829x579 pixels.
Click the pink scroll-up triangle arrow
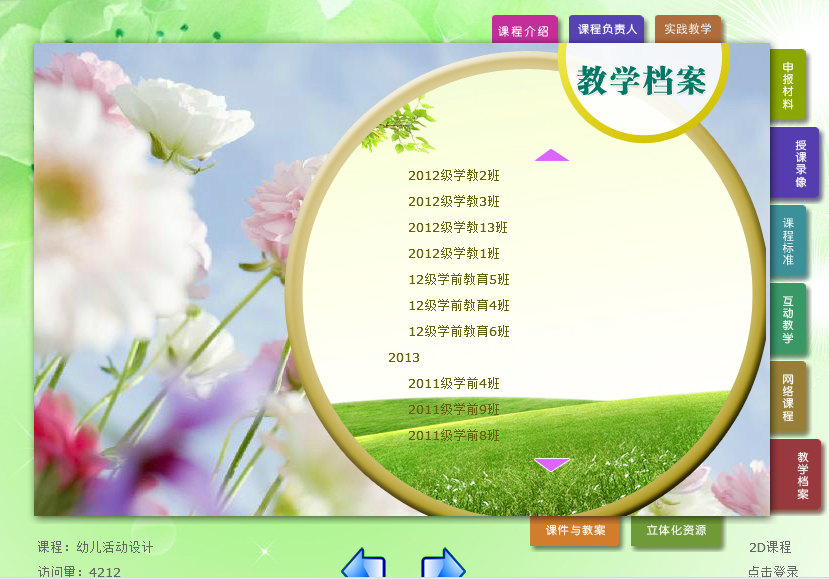(x=551, y=155)
